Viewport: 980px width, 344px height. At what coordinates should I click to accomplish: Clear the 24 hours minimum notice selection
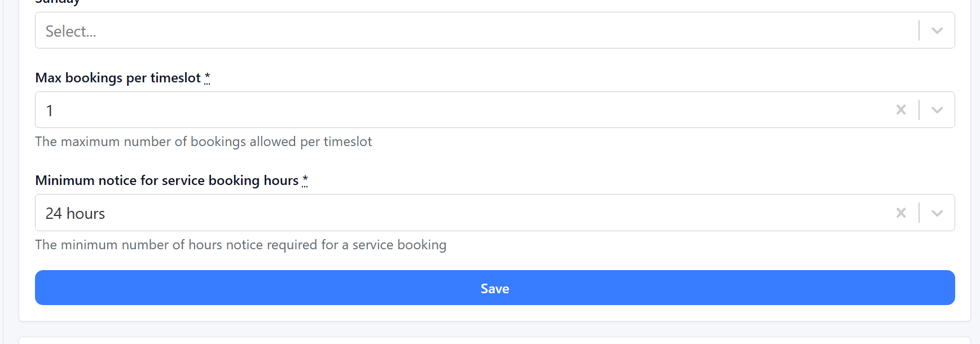pyautogui.click(x=901, y=213)
